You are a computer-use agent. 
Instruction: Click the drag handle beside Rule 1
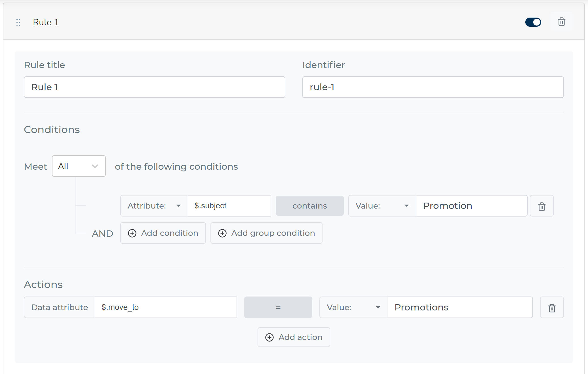(x=18, y=22)
